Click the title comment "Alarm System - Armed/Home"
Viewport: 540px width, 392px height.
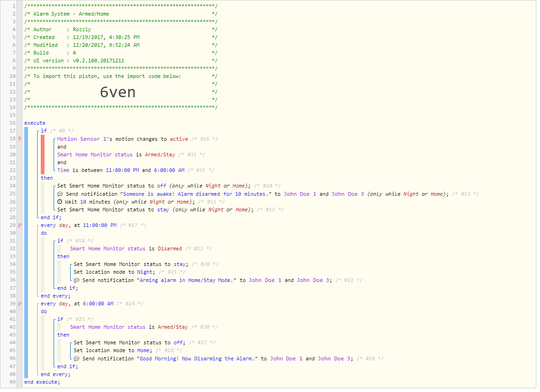click(71, 14)
